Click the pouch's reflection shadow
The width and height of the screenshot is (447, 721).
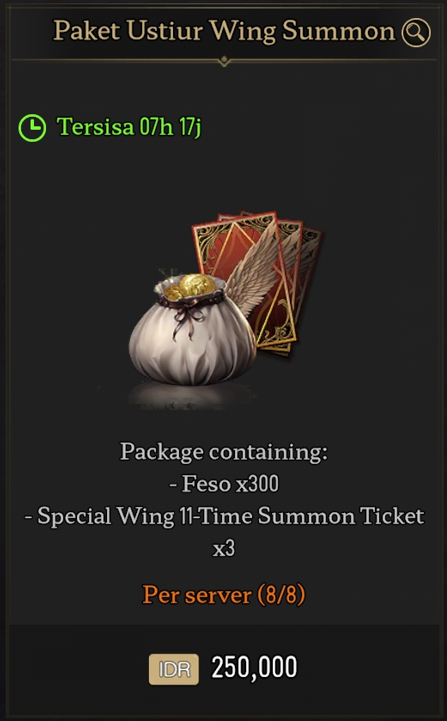192,396
